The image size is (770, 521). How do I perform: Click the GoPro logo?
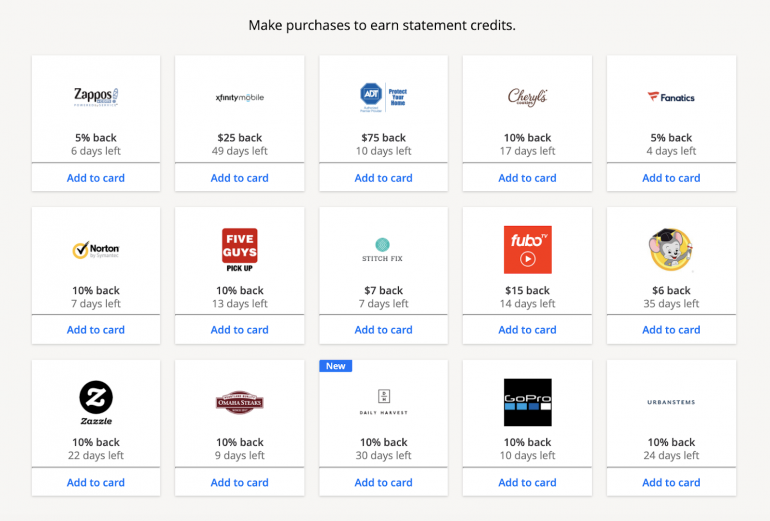(528, 402)
